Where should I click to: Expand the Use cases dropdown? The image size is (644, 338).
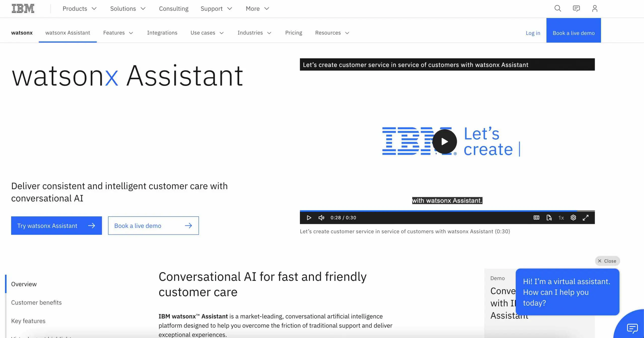click(207, 33)
